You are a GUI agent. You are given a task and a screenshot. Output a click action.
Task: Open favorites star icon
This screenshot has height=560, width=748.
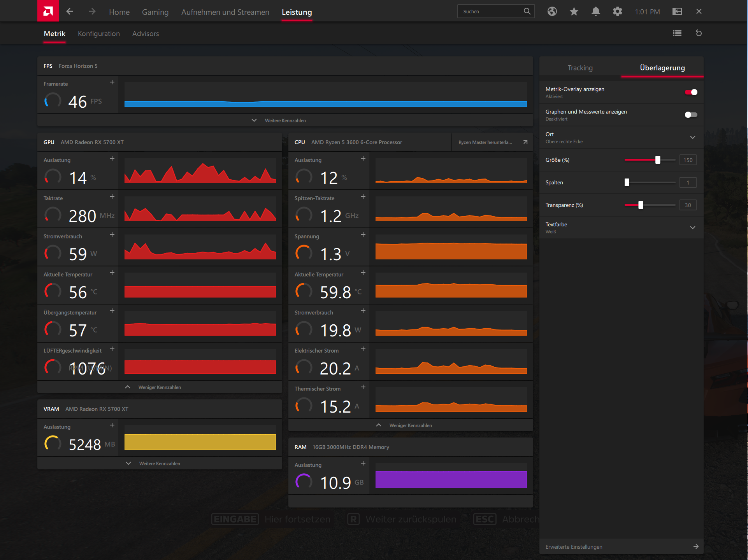pyautogui.click(x=574, y=11)
